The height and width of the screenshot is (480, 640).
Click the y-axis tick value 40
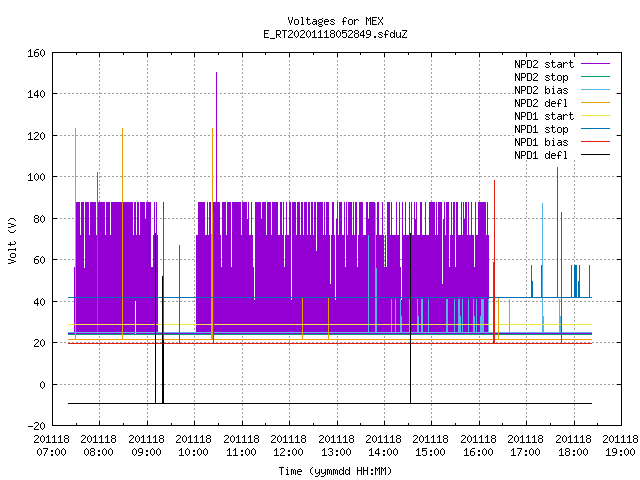coord(39,302)
